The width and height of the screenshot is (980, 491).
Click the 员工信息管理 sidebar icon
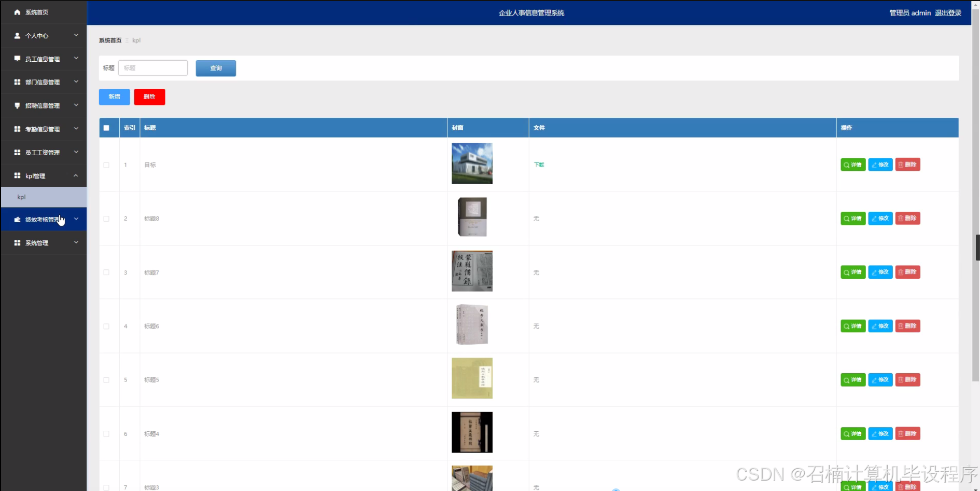tap(17, 59)
